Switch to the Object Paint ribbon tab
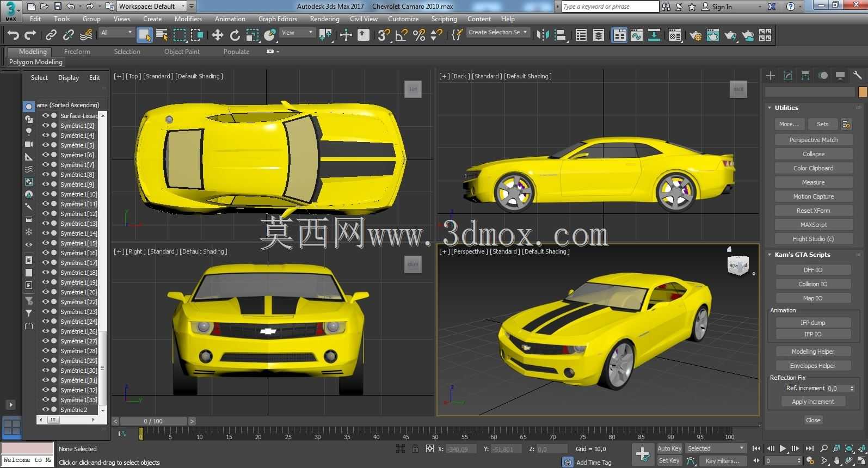The width and height of the screenshot is (868, 468). pos(182,52)
